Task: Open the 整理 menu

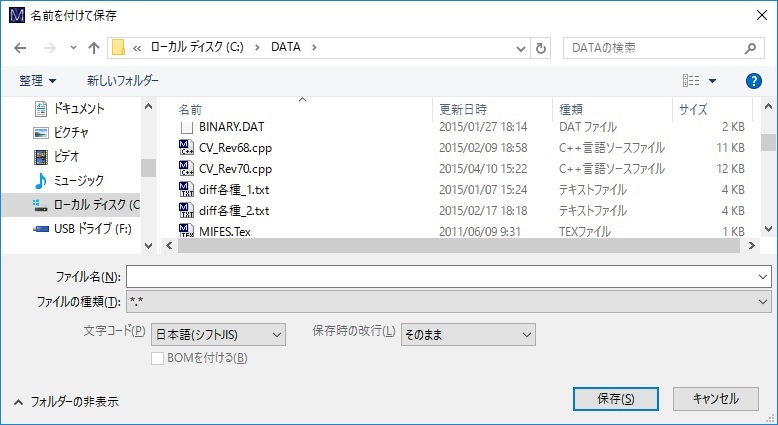Action: 38,81
